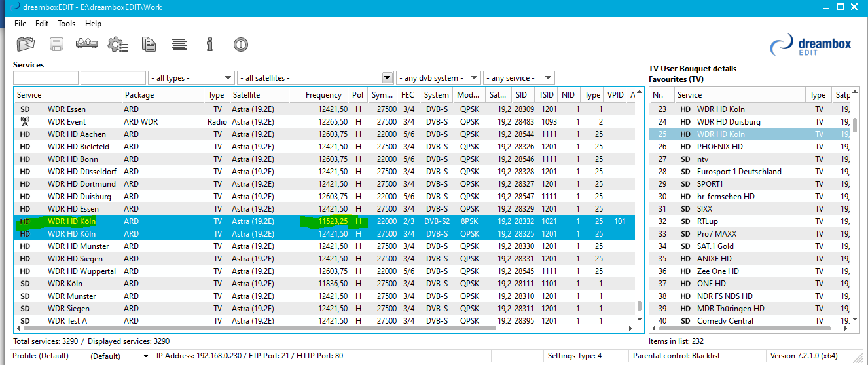The width and height of the screenshot is (868, 365).
Task: Open the File menu
Action: coord(20,23)
